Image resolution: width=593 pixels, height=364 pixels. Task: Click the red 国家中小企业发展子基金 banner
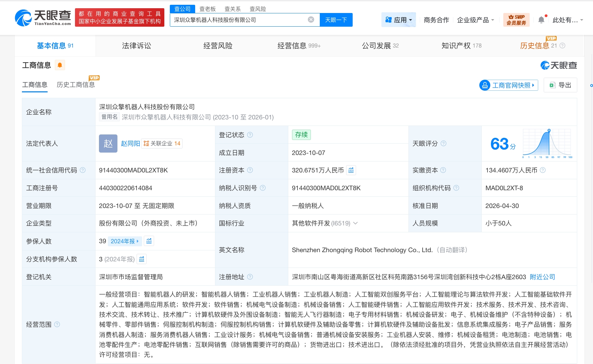click(119, 17)
